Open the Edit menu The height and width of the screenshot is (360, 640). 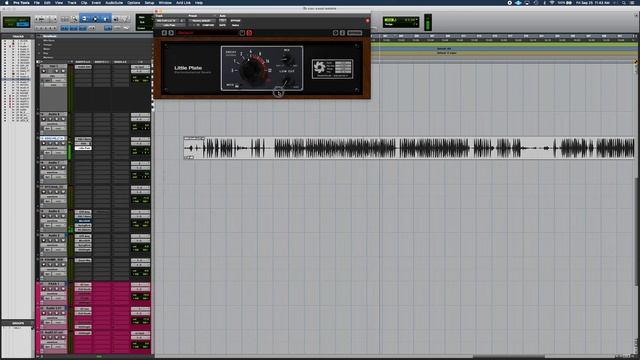(x=47, y=3)
